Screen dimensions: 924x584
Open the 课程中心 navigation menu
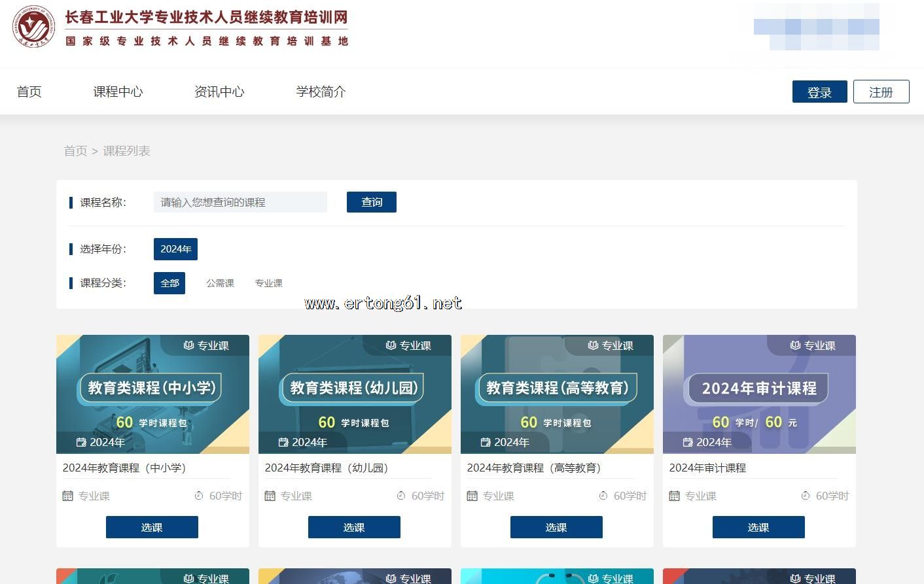point(118,92)
